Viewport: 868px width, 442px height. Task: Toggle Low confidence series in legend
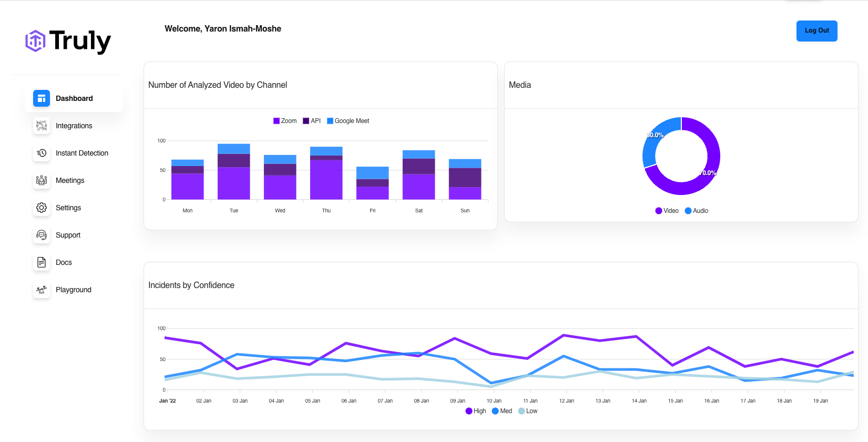click(528, 411)
